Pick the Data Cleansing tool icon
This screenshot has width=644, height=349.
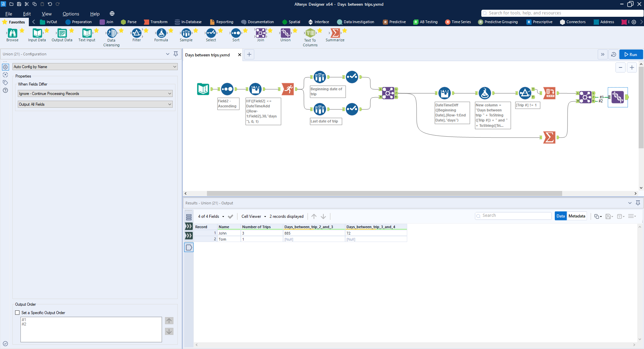(112, 33)
